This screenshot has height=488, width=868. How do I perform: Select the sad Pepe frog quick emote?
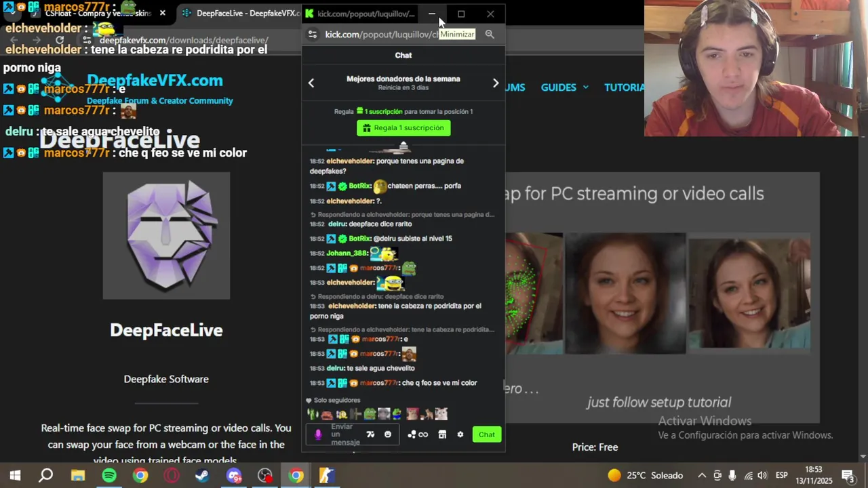coord(370,414)
